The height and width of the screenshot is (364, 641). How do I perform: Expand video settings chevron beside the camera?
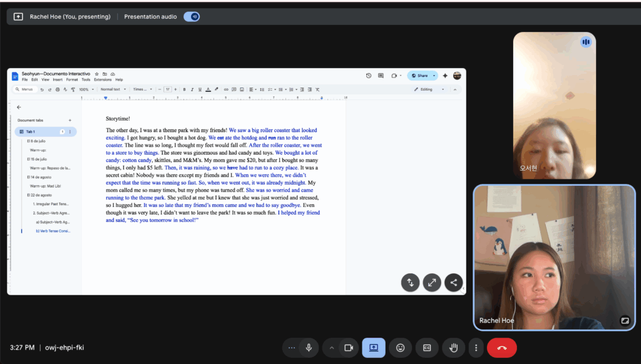332,348
